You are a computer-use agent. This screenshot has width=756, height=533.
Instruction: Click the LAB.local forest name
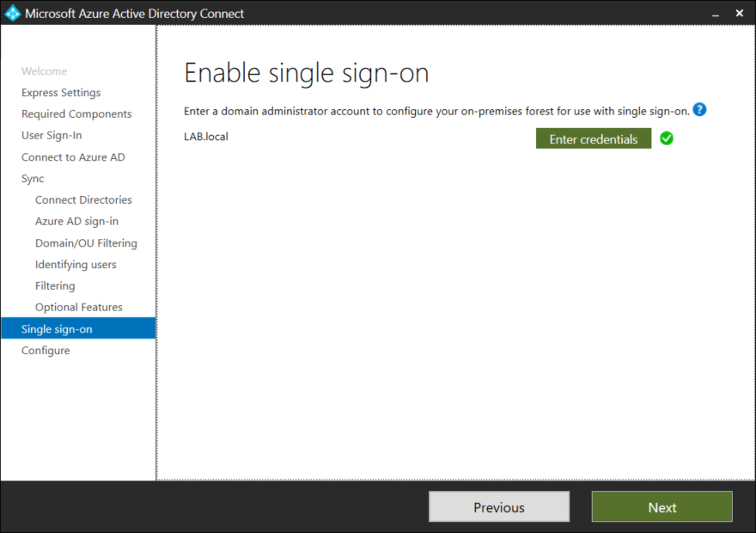[x=206, y=137]
